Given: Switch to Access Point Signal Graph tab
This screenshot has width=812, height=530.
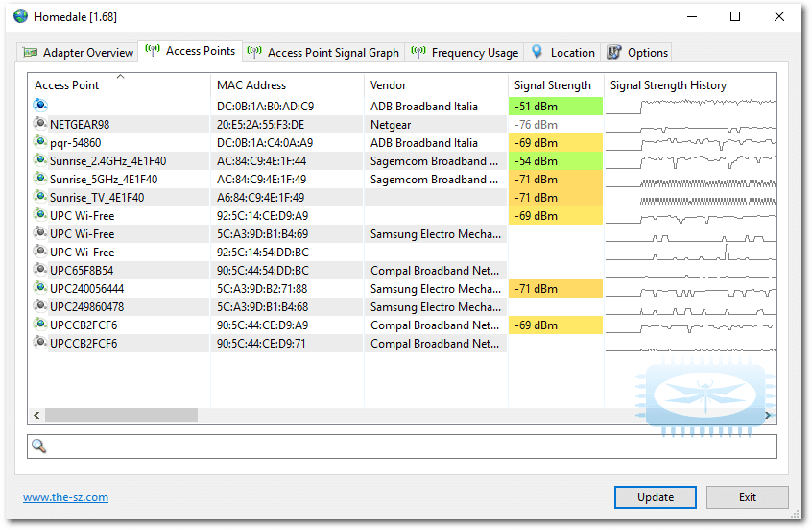Looking at the screenshot, I should tap(323, 52).
